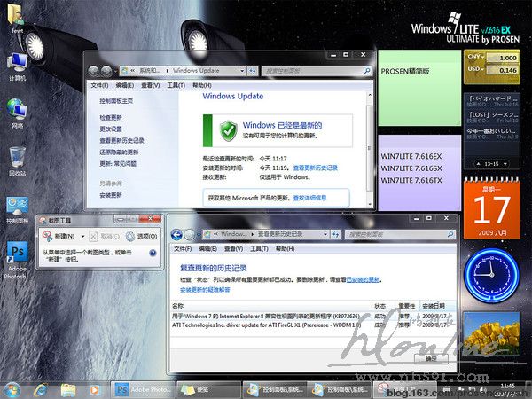This screenshot has width=532, height=399.
Task: Open the 网络 desktop icon
Action: point(17,110)
